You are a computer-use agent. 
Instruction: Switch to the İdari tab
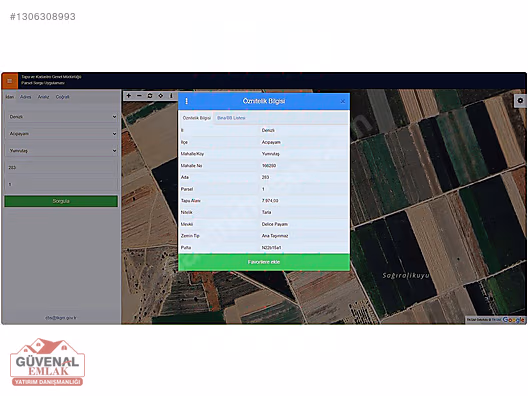tap(10, 97)
